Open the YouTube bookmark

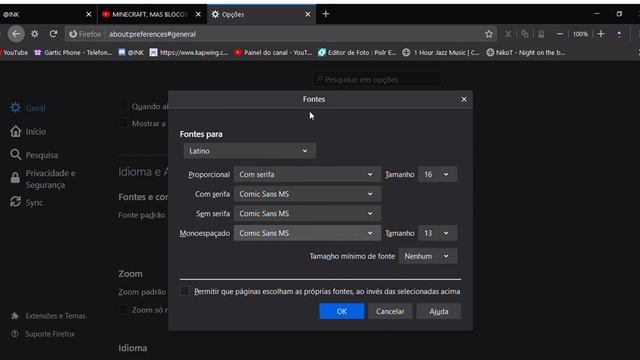[x=14, y=53]
